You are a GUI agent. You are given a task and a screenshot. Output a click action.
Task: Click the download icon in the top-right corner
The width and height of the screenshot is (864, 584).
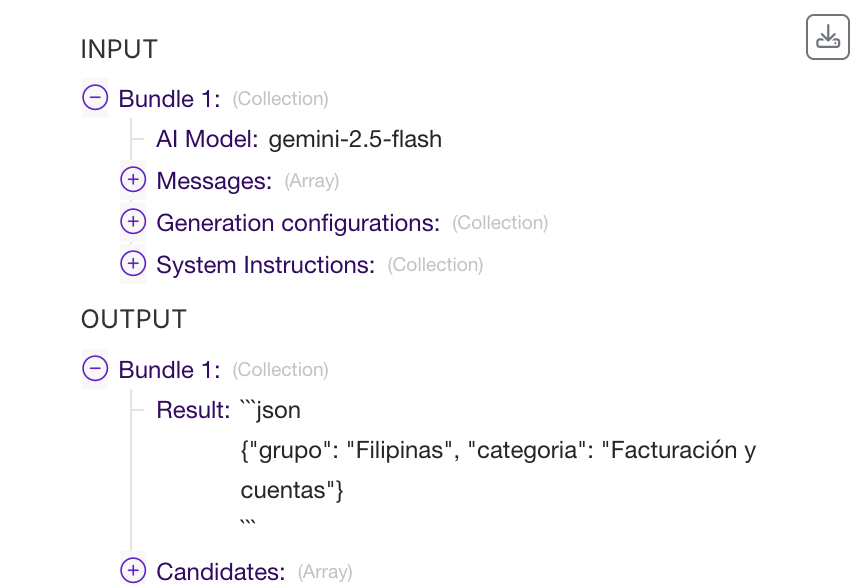[x=827, y=38]
